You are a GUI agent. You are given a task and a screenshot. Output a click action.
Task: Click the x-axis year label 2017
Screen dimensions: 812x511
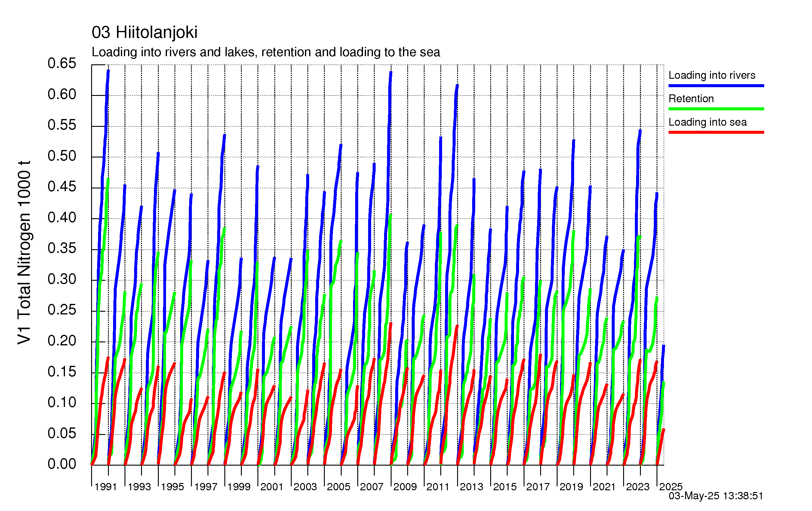click(x=538, y=487)
